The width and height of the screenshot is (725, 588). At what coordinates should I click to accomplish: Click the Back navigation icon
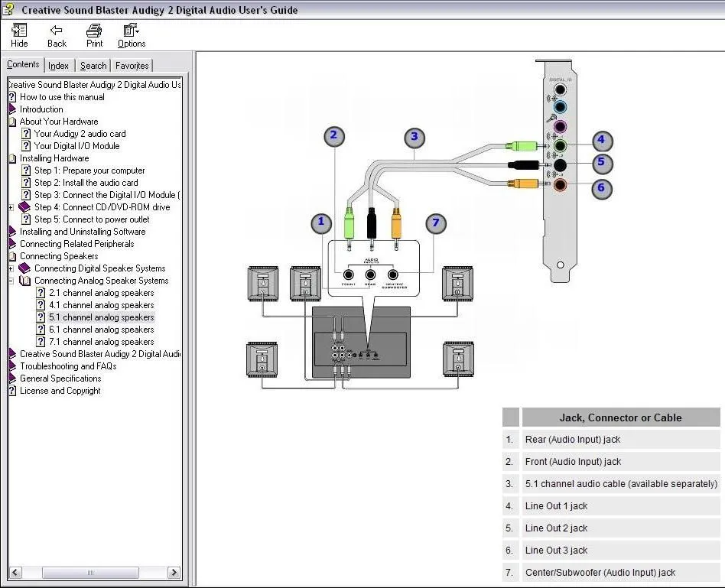coord(56,34)
